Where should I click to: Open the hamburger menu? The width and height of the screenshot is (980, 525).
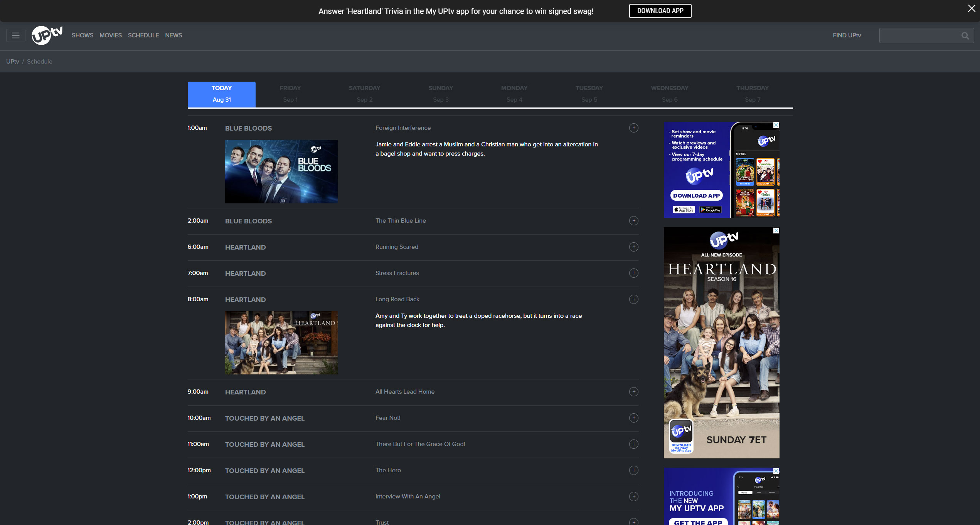[16, 35]
